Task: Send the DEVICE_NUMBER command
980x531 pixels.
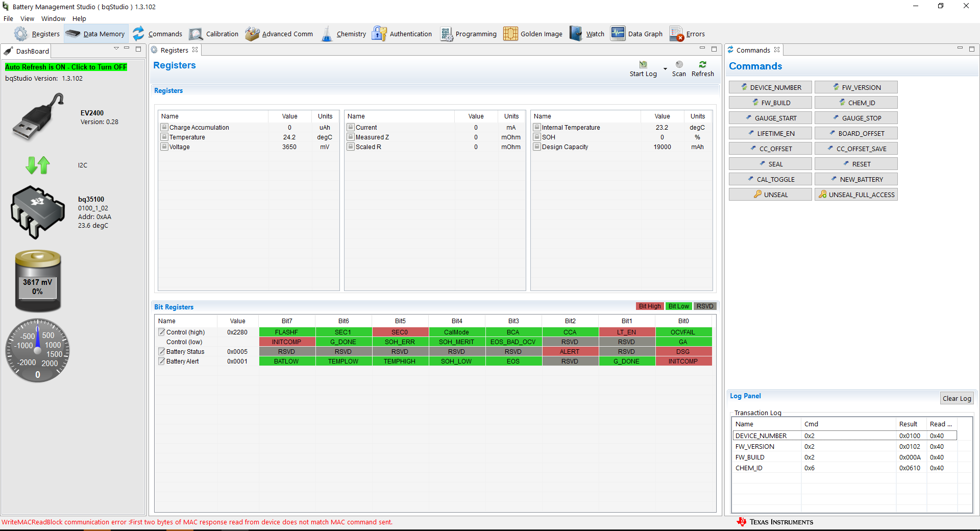Action: 770,87
